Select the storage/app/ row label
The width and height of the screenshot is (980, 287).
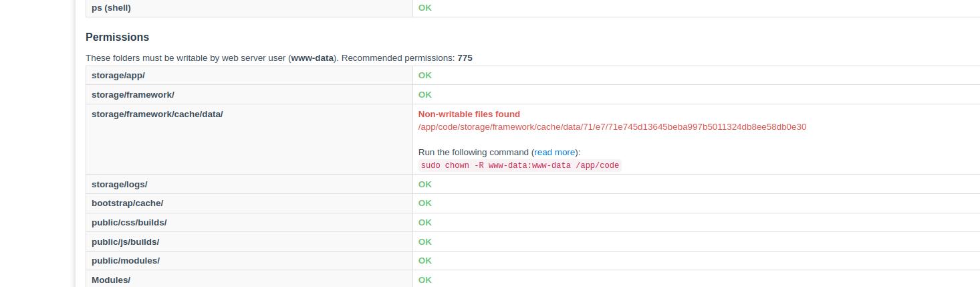tap(118, 76)
